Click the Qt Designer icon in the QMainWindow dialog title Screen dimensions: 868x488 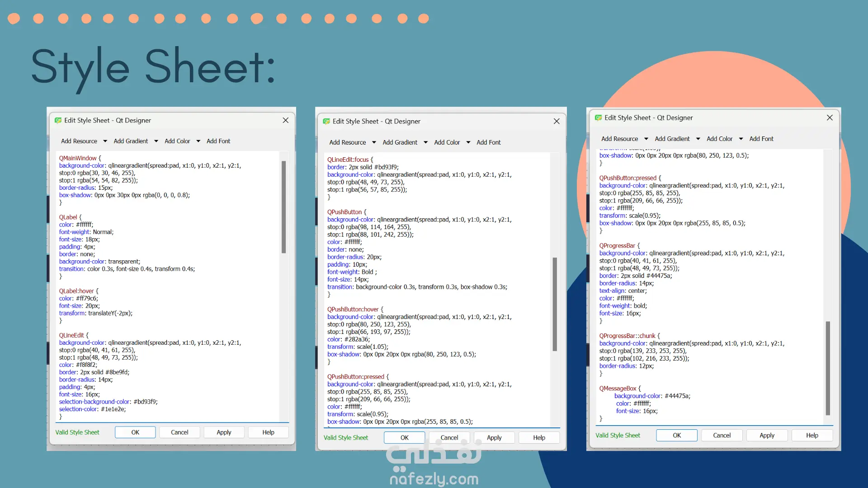(x=58, y=120)
